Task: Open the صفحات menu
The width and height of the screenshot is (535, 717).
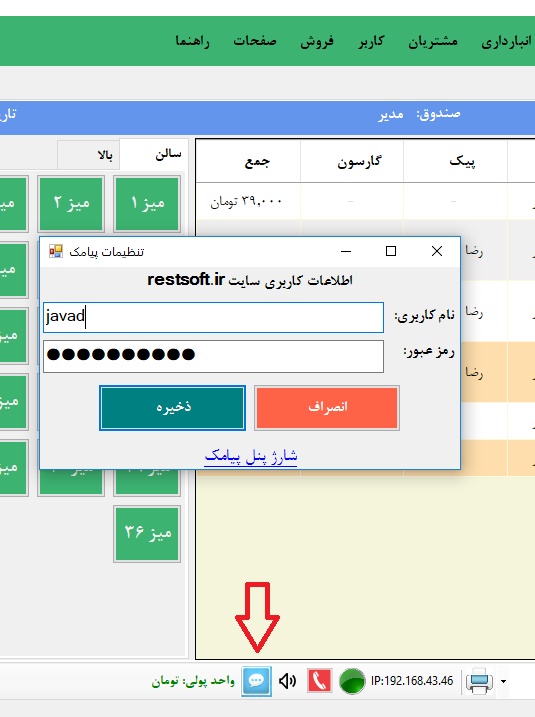Action: (255, 41)
